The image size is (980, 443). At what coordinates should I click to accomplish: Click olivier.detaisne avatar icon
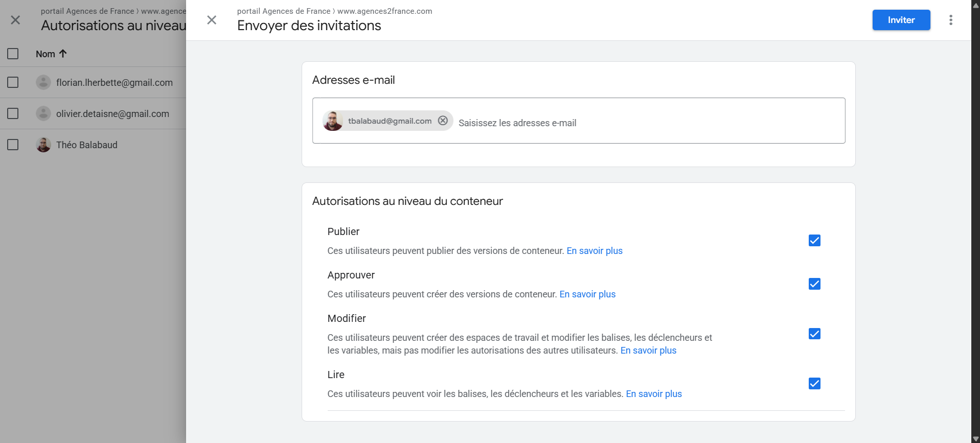tap(43, 114)
